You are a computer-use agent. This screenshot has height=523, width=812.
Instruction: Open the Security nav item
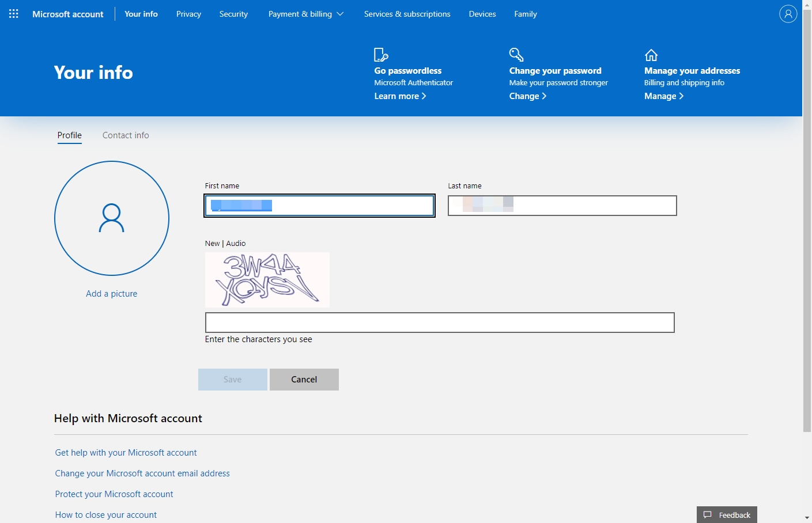point(233,14)
